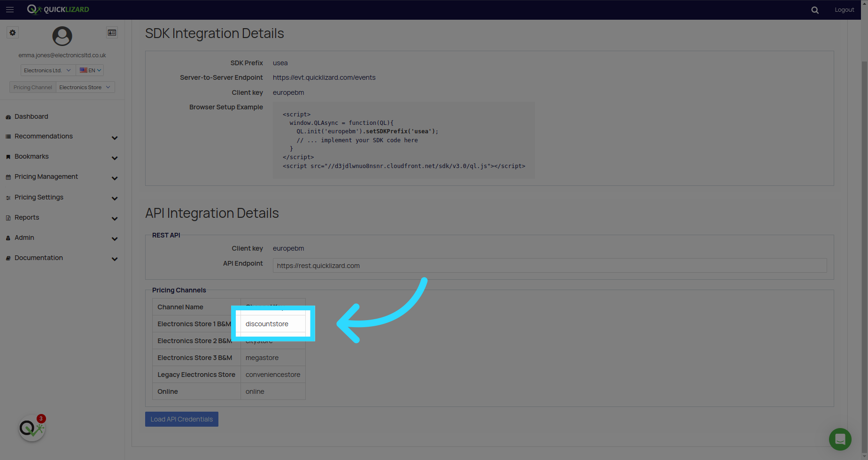Open the EN language selector

click(90, 70)
